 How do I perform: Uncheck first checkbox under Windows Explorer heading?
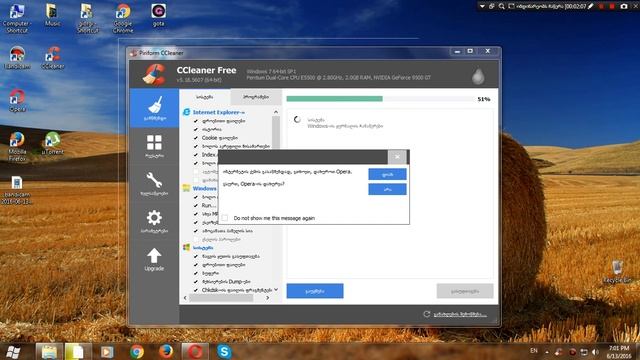[x=196, y=197]
